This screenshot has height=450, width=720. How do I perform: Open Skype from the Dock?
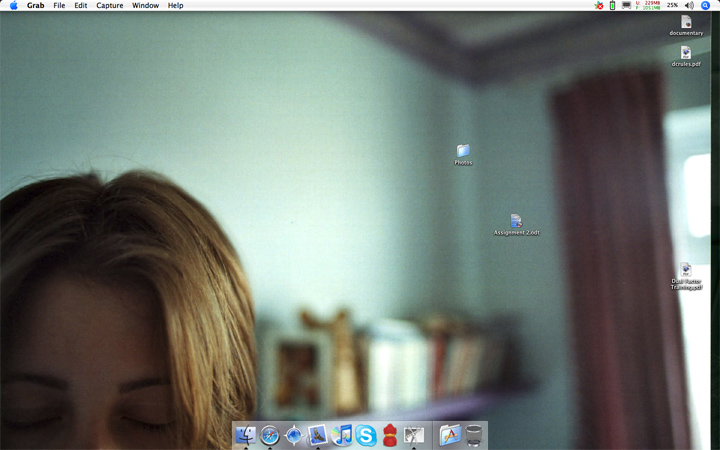click(366, 434)
